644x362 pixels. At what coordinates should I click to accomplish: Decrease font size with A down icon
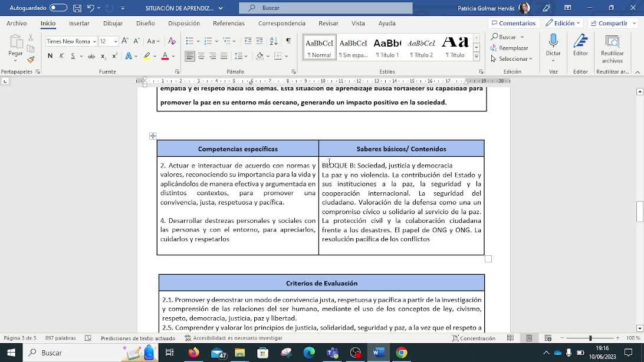point(137,41)
